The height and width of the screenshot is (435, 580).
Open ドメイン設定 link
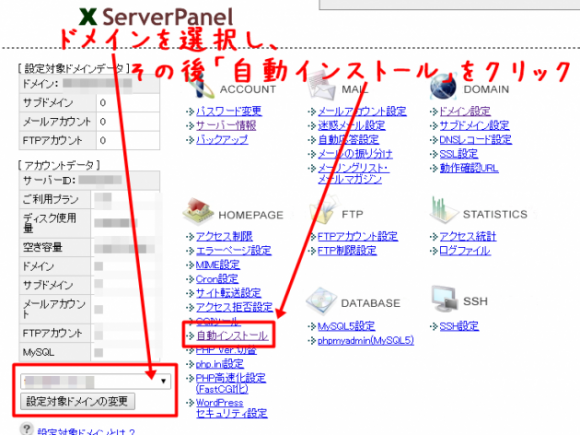(x=465, y=111)
